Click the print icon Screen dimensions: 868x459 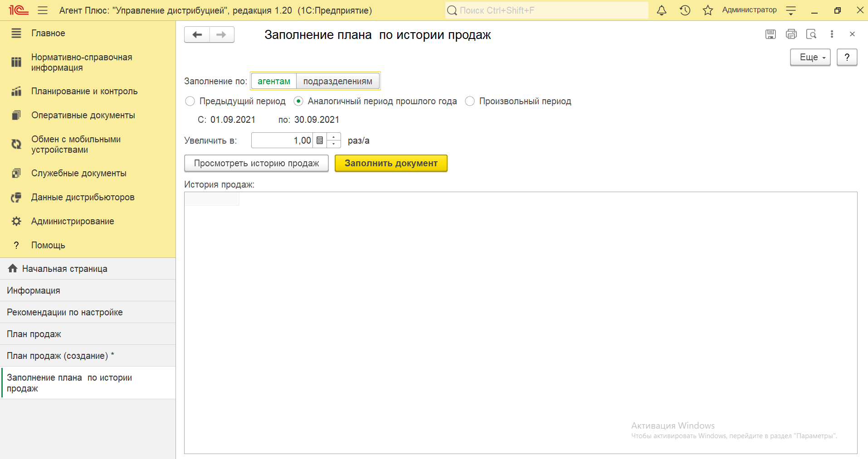tap(791, 34)
